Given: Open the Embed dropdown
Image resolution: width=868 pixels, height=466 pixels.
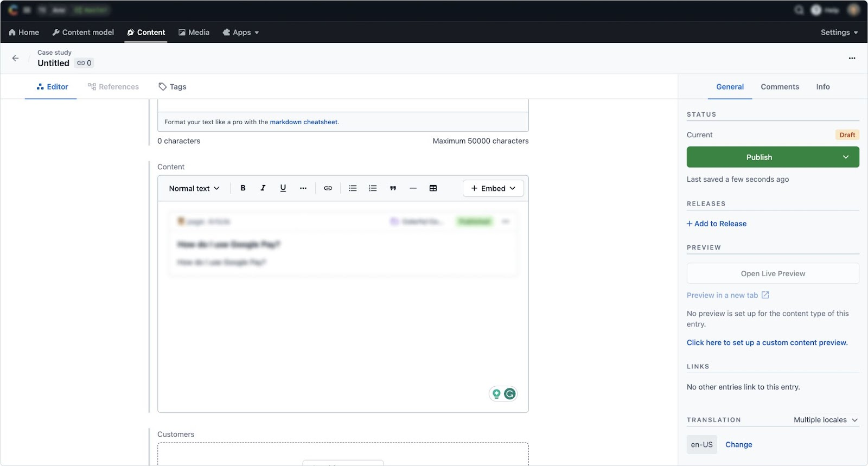Looking at the screenshot, I should (x=493, y=188).
